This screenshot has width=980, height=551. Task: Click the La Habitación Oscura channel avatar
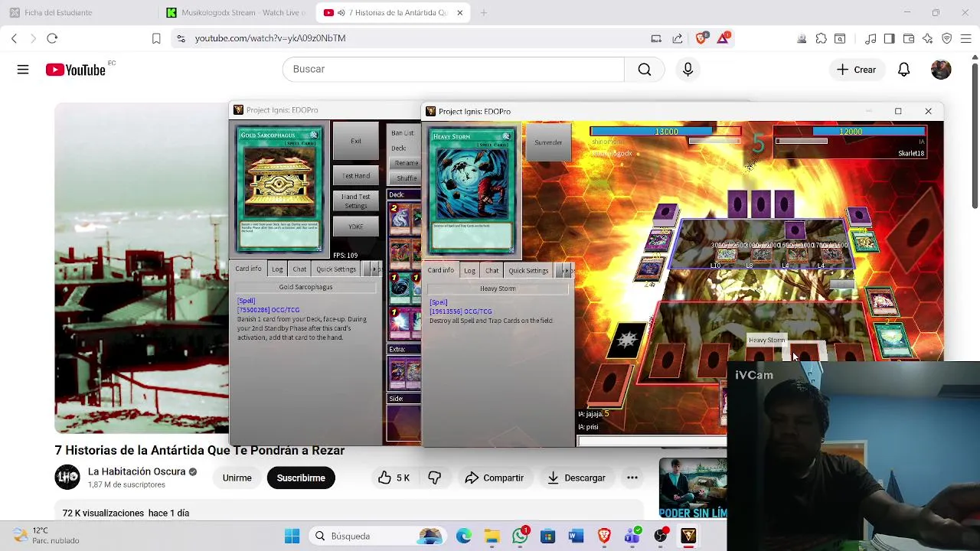pyautogui.click(x=67, y=478)
